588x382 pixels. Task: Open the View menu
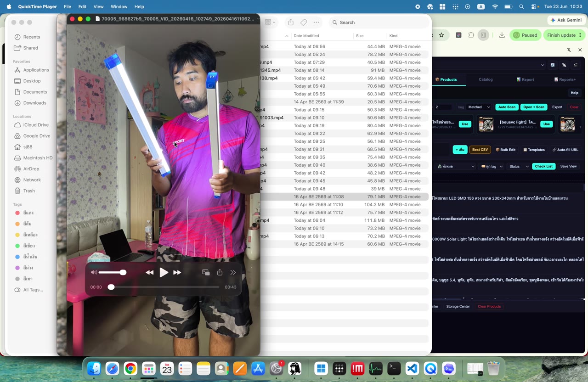98,6
